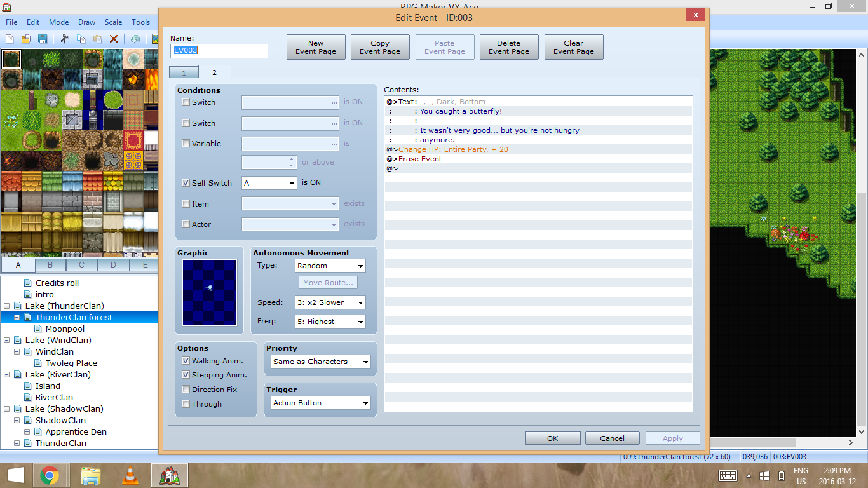The image size is (868, 488).
Task: Click RPG Maker VX Ace taskbar icon
Action: pyautogui.click(x=170, y=475)
